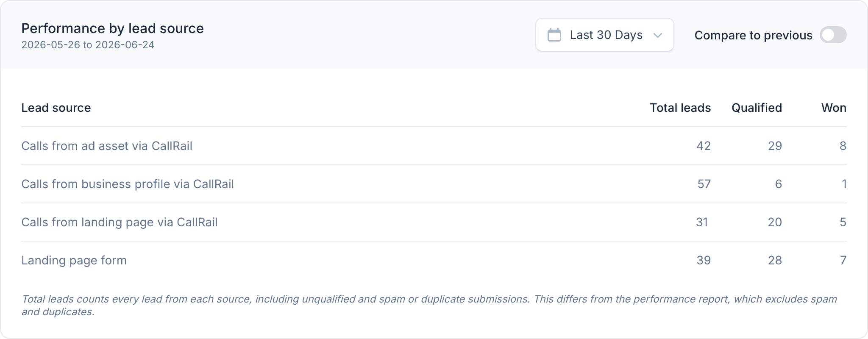Open Calls from business profile via CallRail

[128, 184]
